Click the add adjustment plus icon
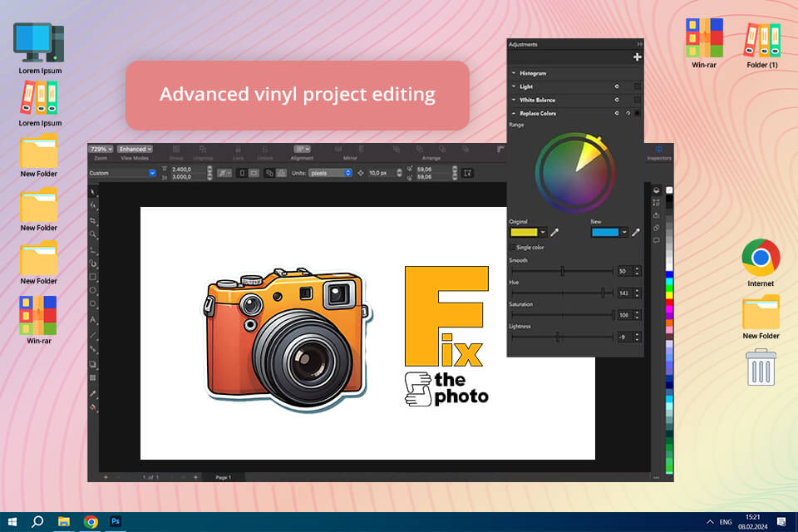Image resolution: width=798 pixels, height=532 pixels. tap(638, 57)
